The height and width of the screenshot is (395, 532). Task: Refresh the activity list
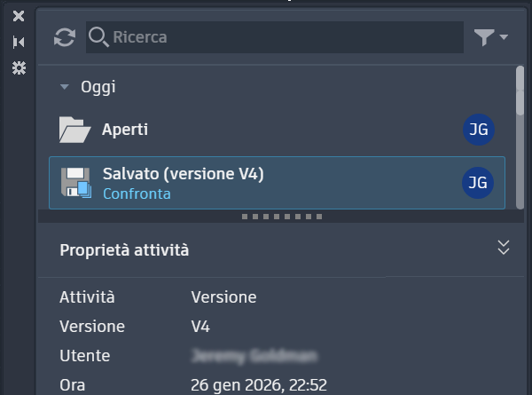65,37
